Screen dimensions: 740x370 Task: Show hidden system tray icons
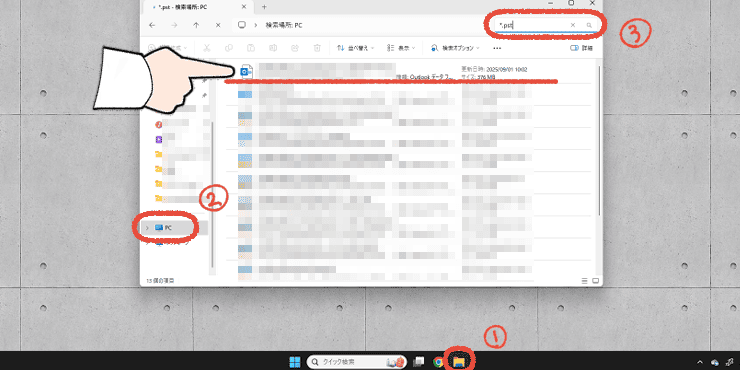pos(700,362)
